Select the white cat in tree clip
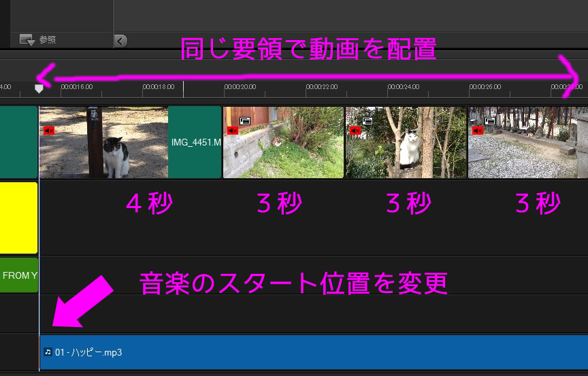588x376 pixels. pos(406,142)
